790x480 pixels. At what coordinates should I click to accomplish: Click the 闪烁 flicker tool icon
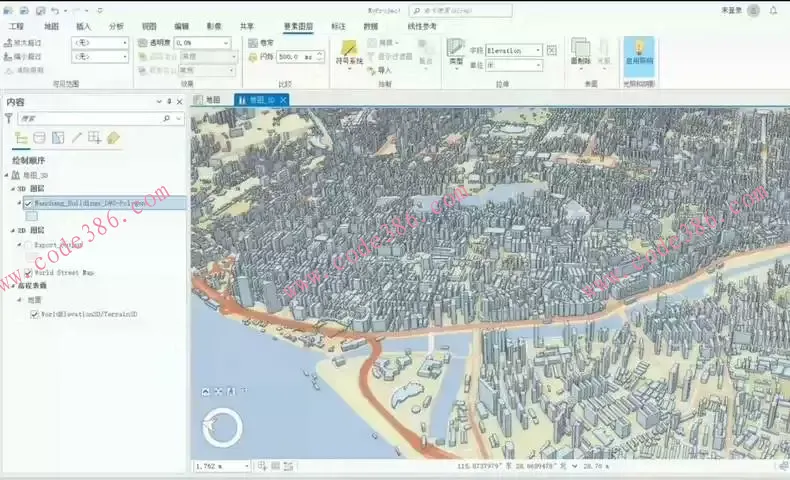[x=253, y=57]
